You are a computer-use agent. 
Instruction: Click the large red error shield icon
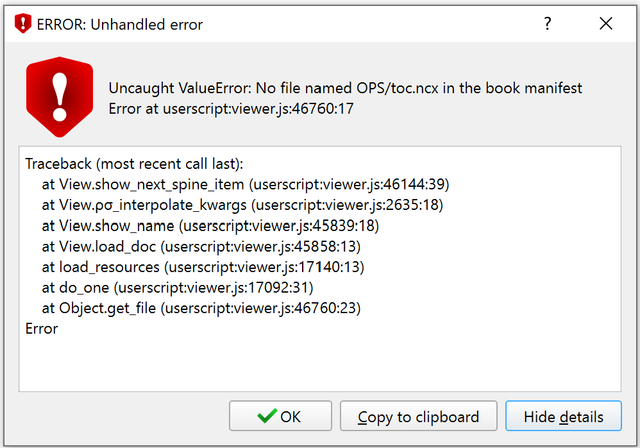pyautogui.click(x=60, y=97)
